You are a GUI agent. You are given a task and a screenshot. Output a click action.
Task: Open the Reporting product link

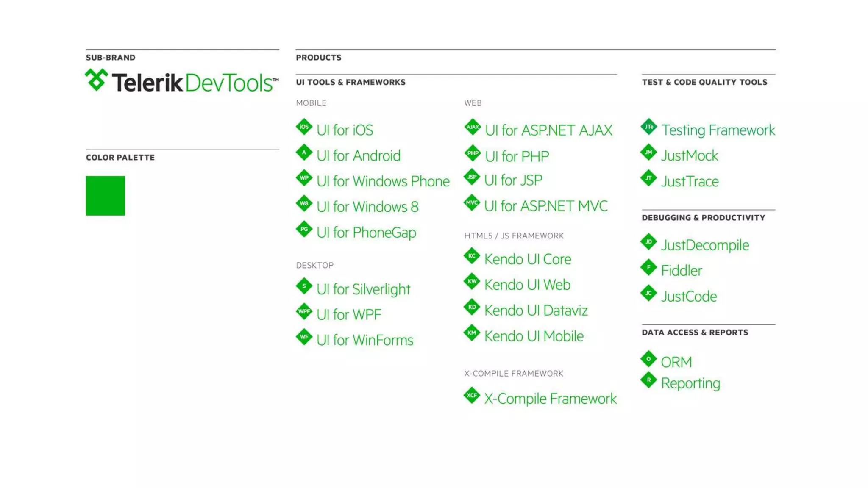(x=690, y=383)
